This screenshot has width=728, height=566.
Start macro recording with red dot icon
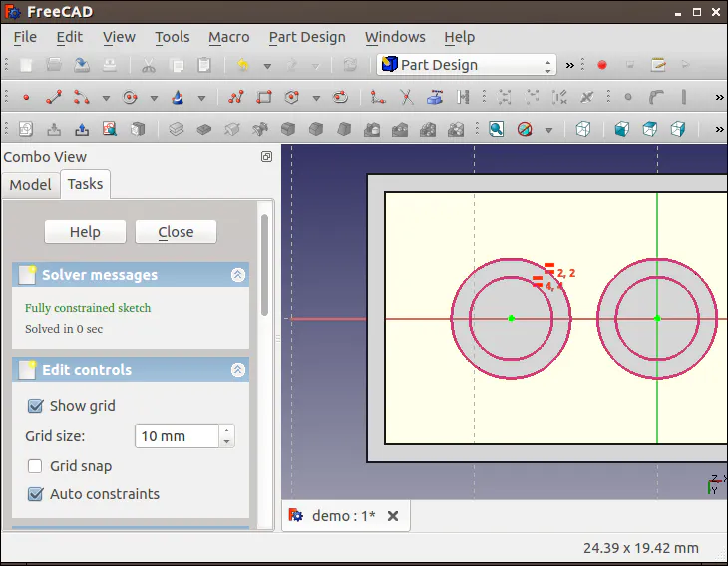(602, 65)
